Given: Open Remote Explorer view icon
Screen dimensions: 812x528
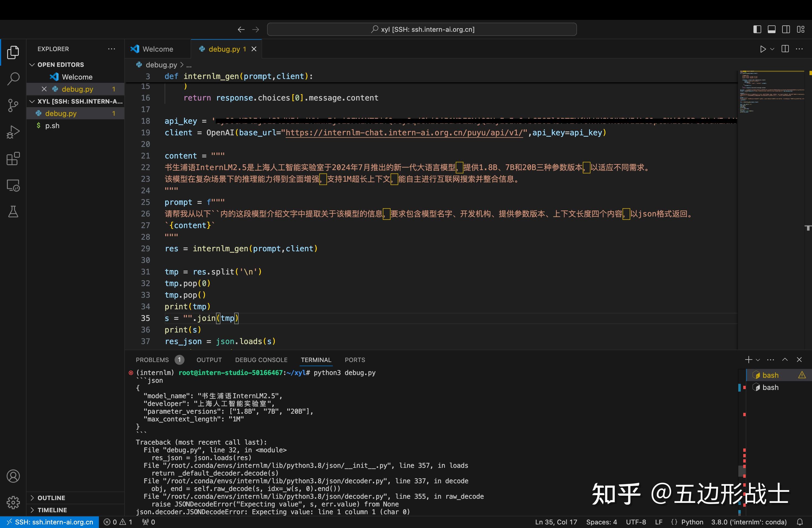Looking at the screenshot, I should pyautogui.click(x=13, y=185).
